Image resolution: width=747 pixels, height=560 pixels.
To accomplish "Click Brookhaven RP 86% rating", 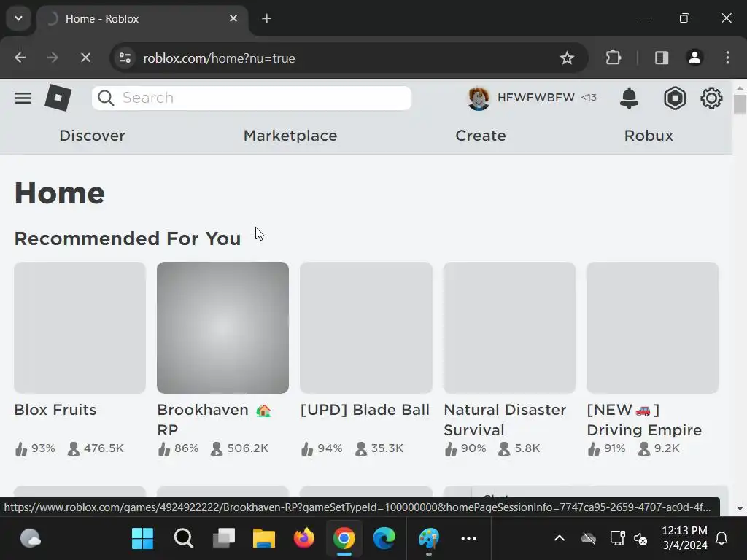I will coord(179,448).
